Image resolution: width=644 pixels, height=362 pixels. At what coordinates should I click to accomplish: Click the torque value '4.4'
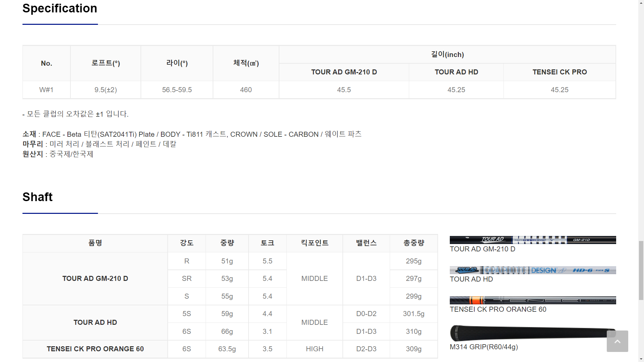pyautogui.click(x=268, y=314)
